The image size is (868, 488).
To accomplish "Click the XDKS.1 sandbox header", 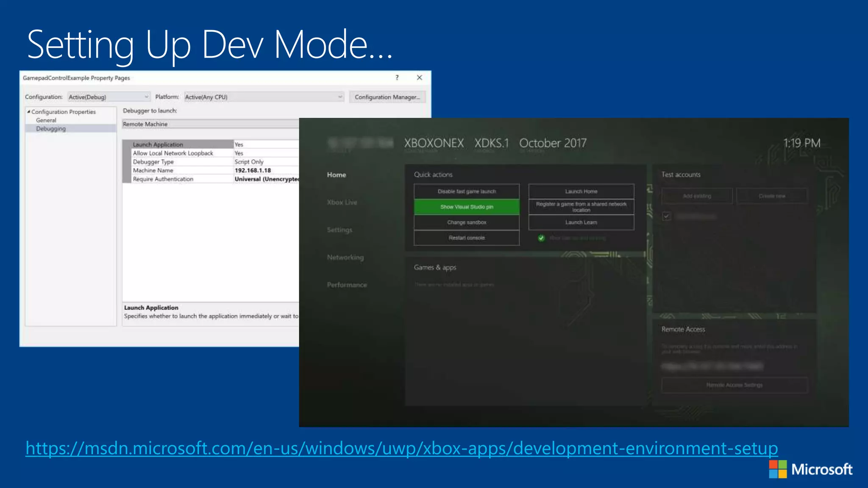I will click(491, 143).
